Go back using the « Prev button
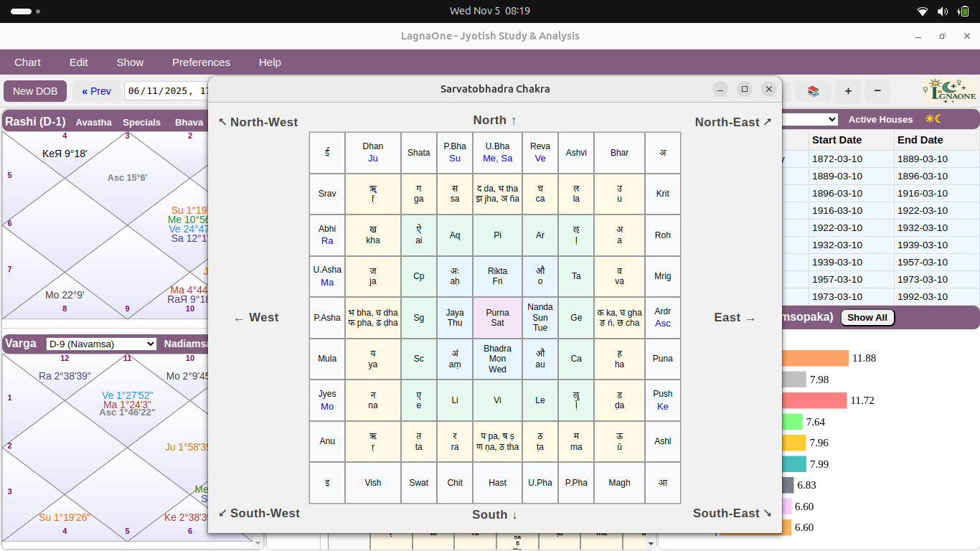 pos(96,91)
